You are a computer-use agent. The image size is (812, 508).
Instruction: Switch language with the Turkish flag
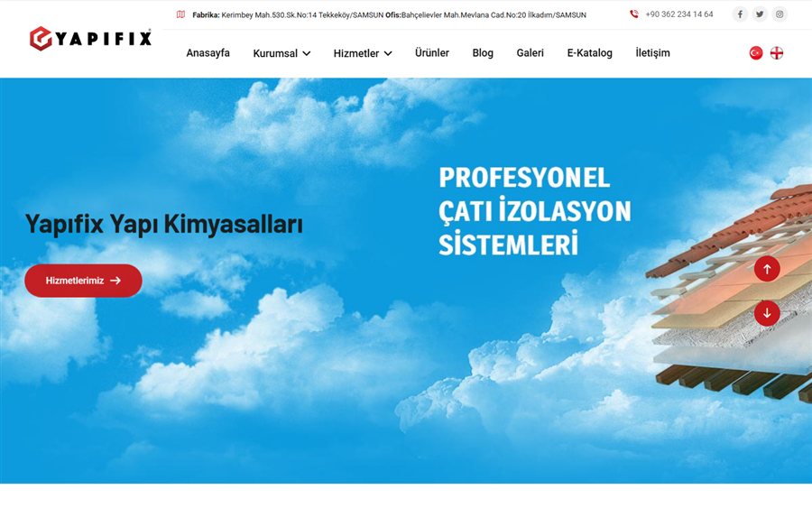(x=756, y=53)
